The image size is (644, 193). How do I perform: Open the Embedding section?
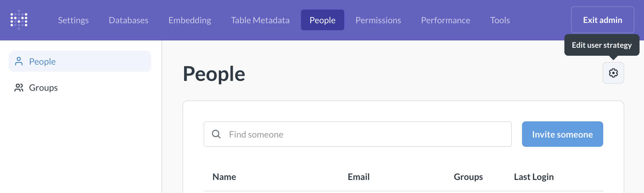coord(190,20)
